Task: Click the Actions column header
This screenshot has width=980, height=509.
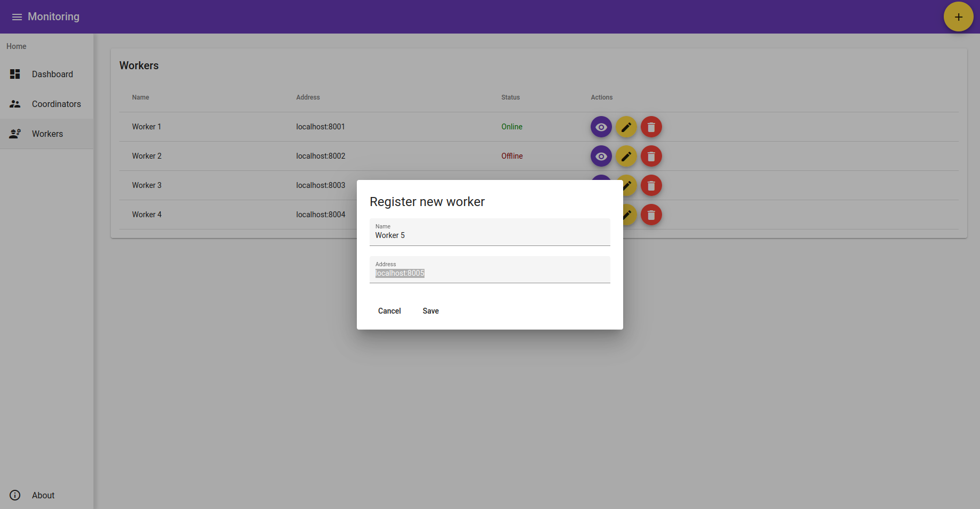Action: tap(601, 97)
